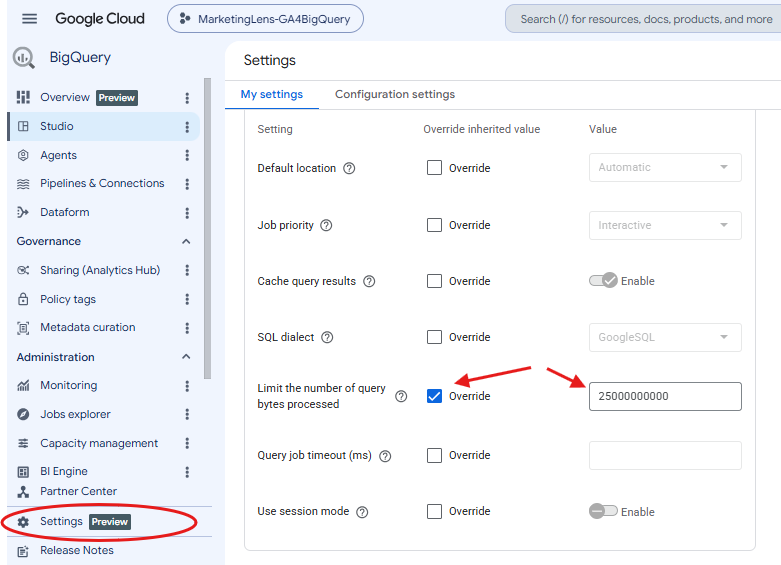781x565 pixels.
Task: Click the BigQuery product logo icon
Action: (x=23, y=57)
